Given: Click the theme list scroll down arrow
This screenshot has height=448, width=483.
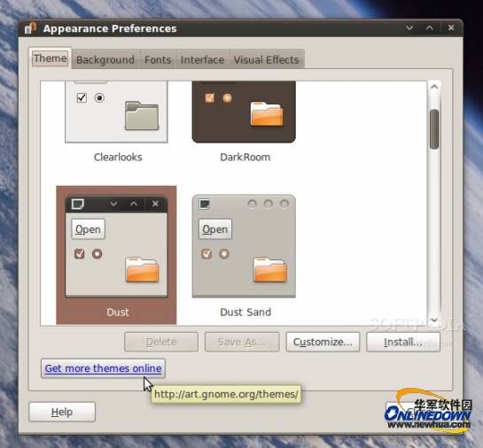Looking at the screenshot, I should coord(434,320).
